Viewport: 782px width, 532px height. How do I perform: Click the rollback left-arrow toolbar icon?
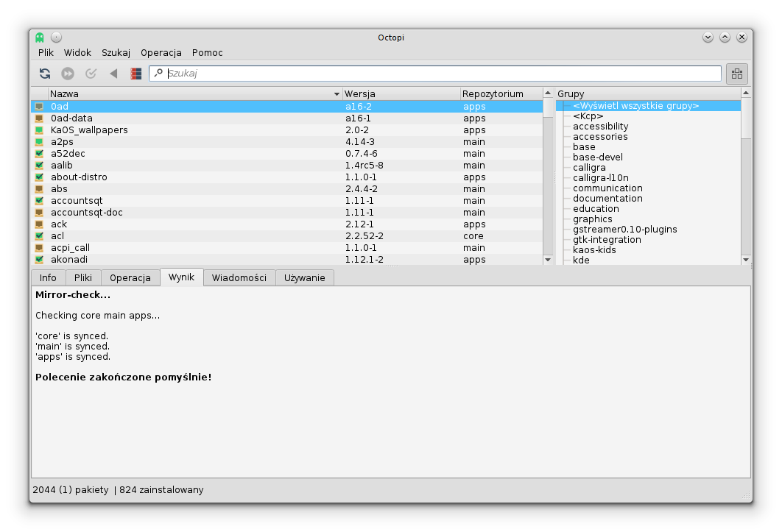(113, 74)
